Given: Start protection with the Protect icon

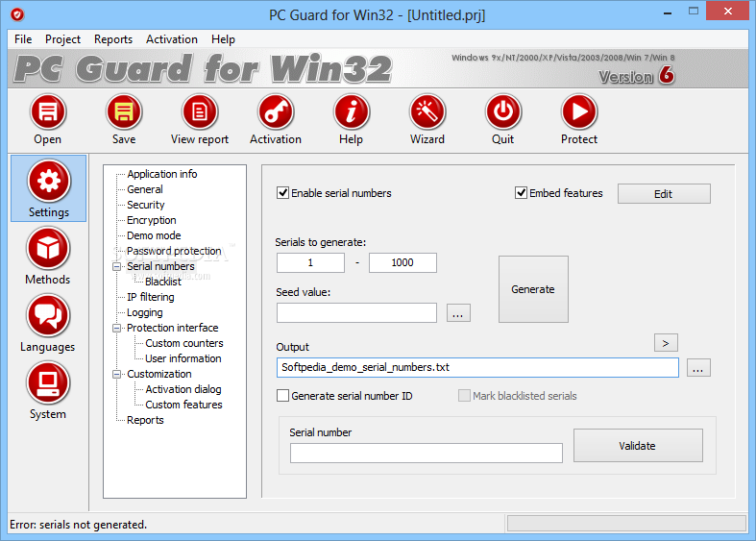Looking at the screenshot, I should [x=579, y=111].
